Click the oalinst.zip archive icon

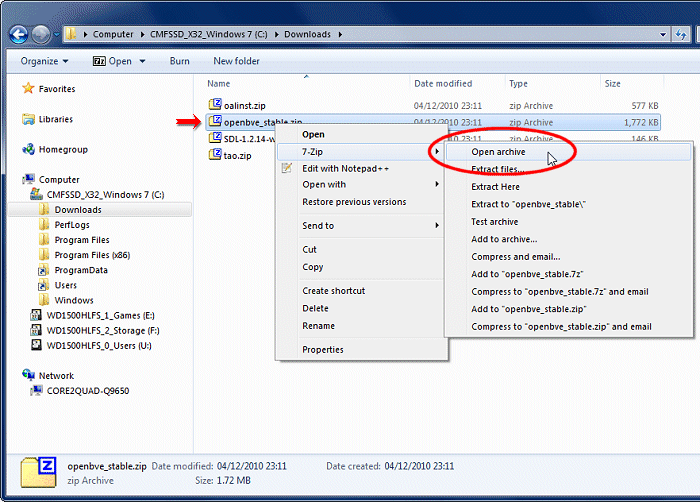[215, 105]
